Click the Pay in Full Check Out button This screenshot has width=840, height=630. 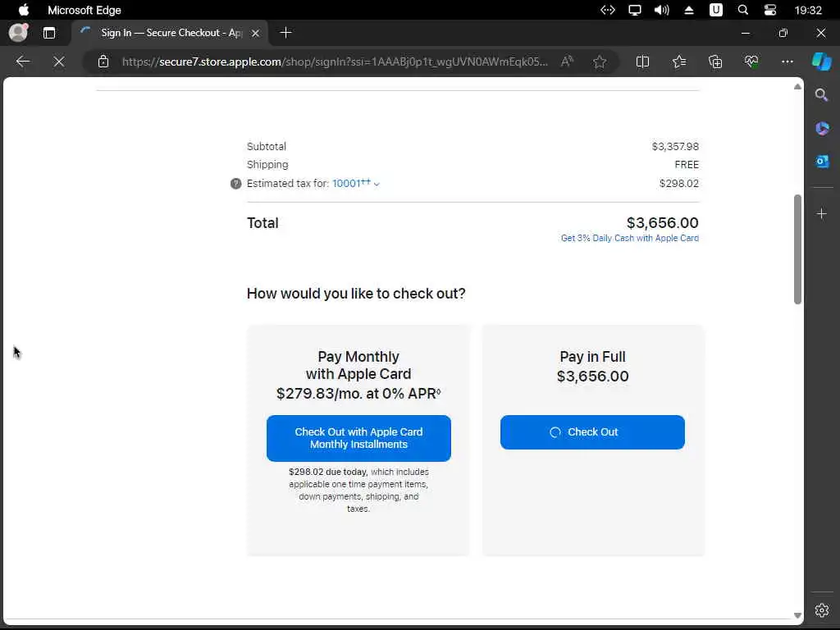592,431
